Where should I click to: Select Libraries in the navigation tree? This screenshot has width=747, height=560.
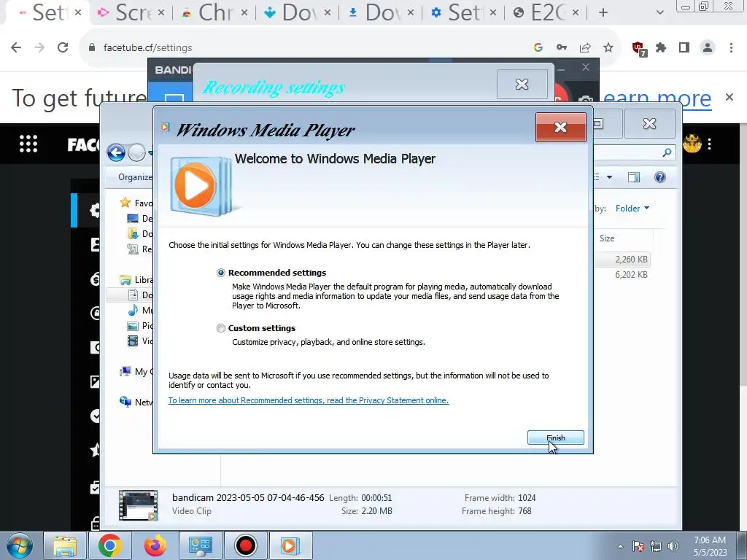click(x=136, y=279)
